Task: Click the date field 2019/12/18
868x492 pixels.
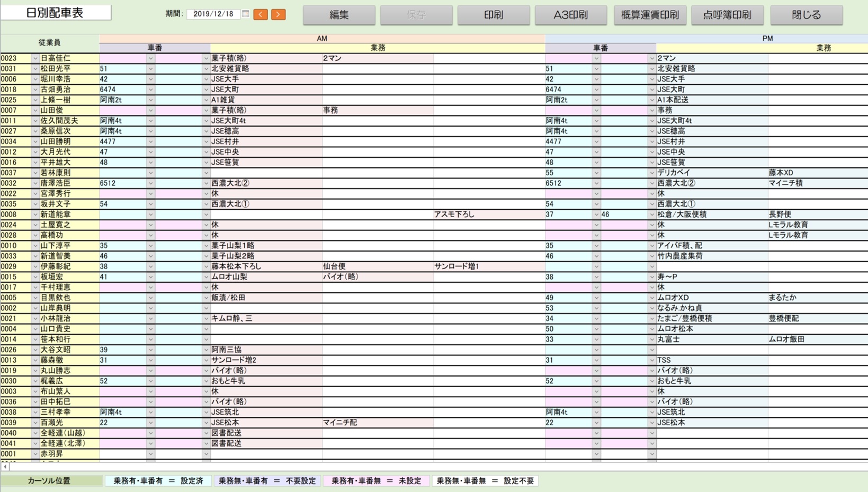Action: pyautogui.click(x=214, y=14)
